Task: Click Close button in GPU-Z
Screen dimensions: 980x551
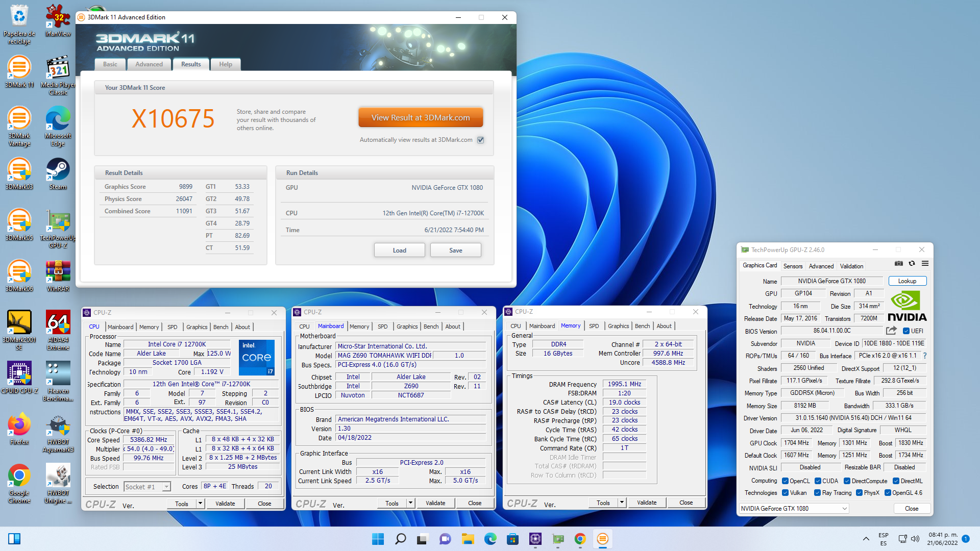Action: click(912, 509)
